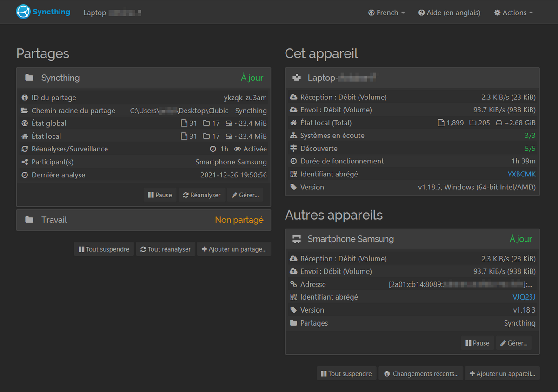Click the tag icon beside Version for Smartphone Samsung
This screenshot has height=392, width=558.
coord(293,310)
